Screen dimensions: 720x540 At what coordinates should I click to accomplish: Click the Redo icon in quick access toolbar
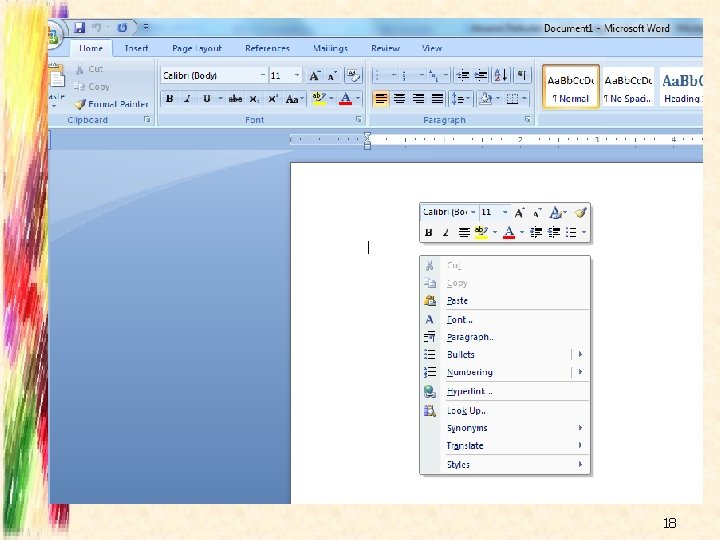(x=122, y=28)
